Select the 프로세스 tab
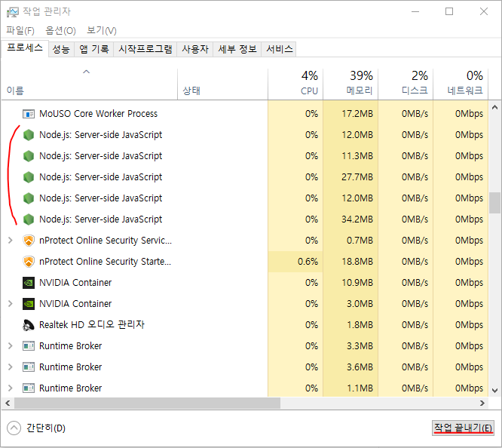The height and width of the screenshot is (448, 502). pyautogui.click(x=25, y=48)
